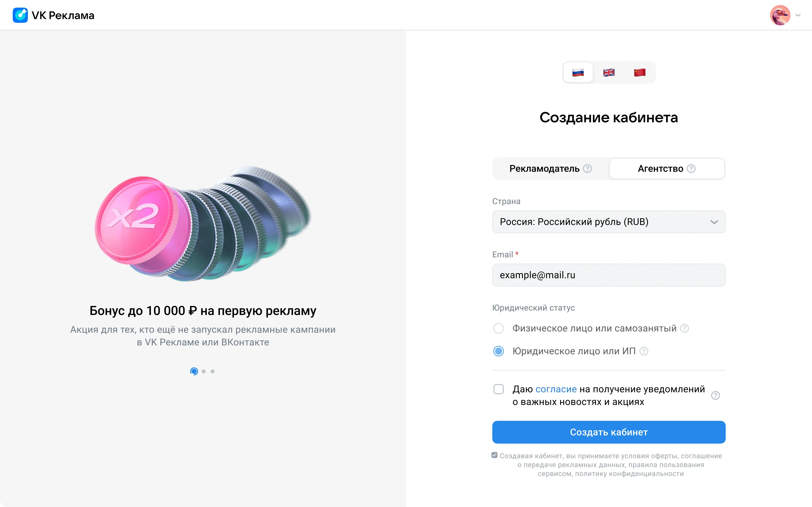This screenshot has height=507, width=812.
Task: Open the согласие link
Action: click(556, 389)
